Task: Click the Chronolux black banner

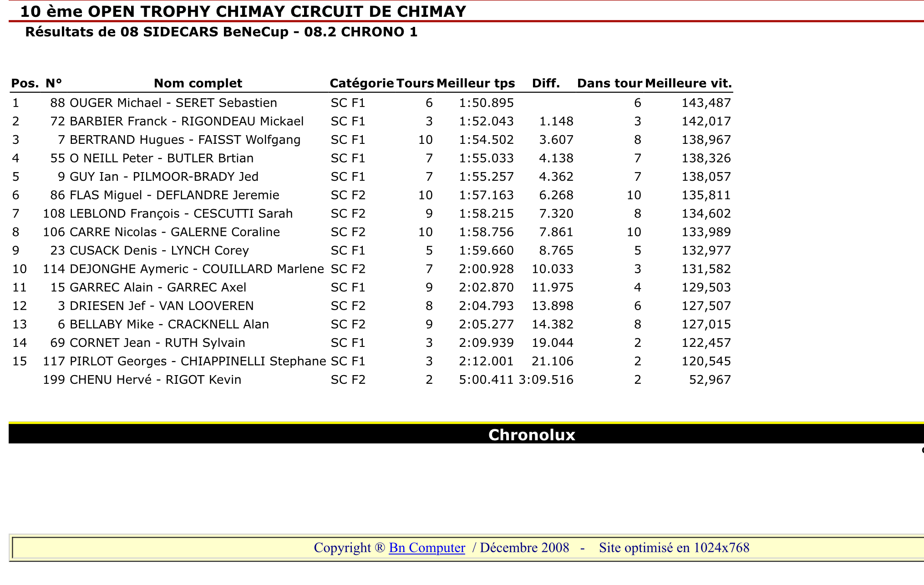Action: click(x=466, y=434)
